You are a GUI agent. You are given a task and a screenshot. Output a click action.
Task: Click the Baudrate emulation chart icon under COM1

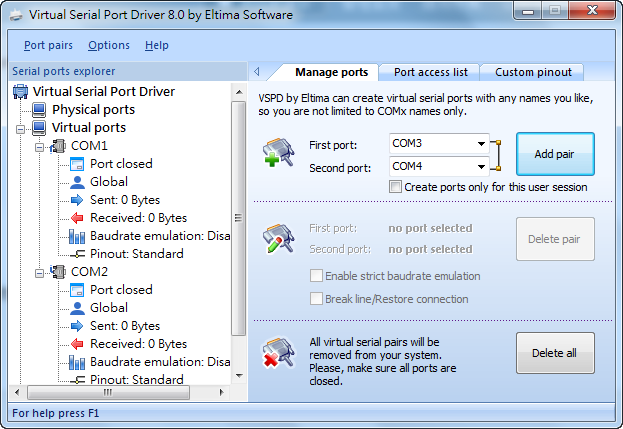point(77,236)
